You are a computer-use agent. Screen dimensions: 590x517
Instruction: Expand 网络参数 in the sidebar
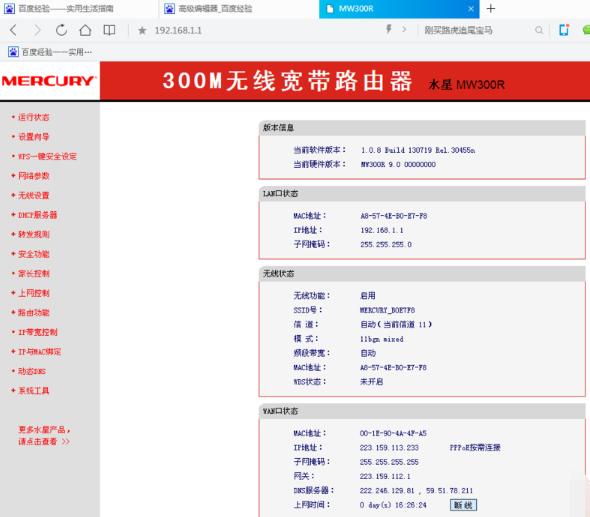(x=33, y=176)
